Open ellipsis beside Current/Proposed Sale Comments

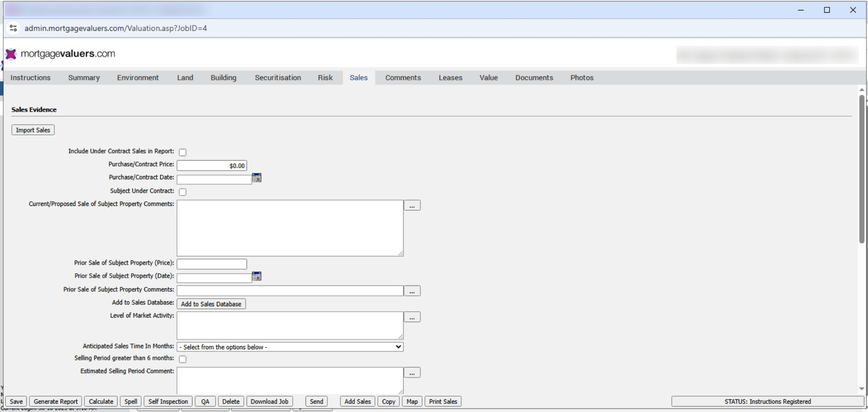[412, 206]
